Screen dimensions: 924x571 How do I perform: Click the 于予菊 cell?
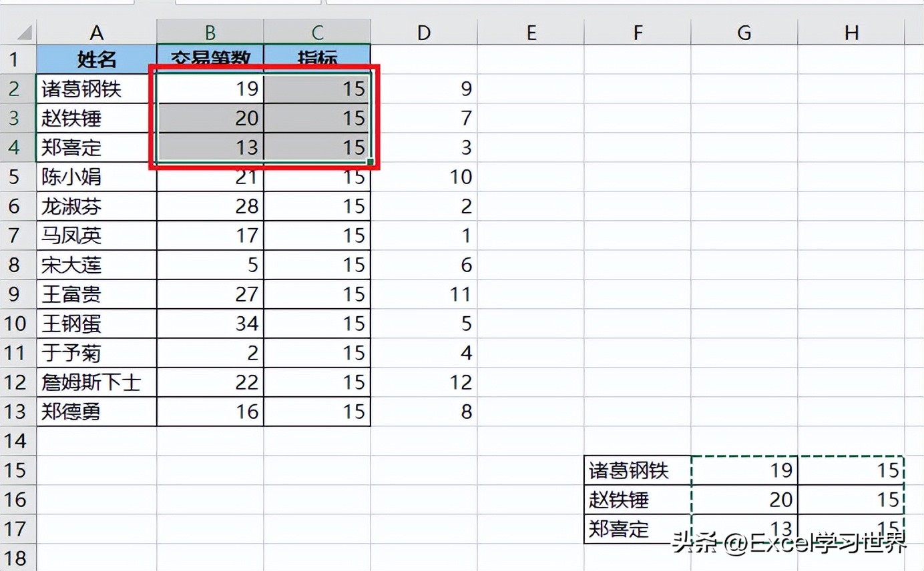[x=97, y=353]
